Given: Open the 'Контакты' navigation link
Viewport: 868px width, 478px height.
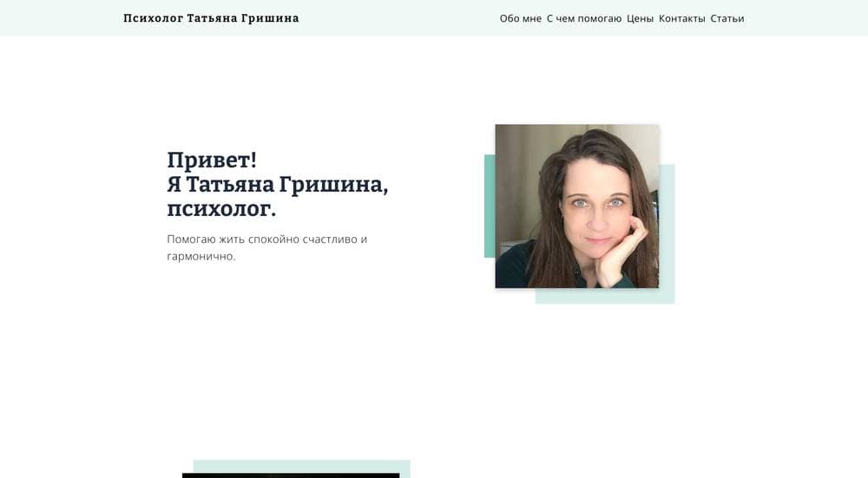Looking at the screenshot, I should pos(681,18).
